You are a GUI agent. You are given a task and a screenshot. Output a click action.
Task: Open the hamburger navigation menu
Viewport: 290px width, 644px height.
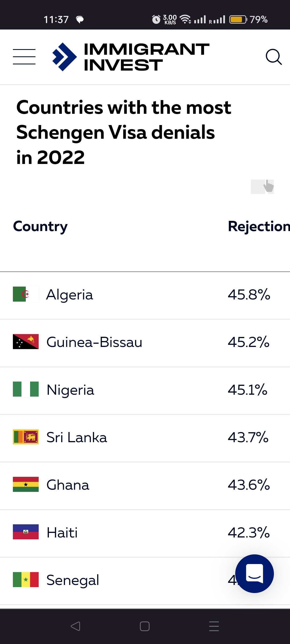click(24, 57)
